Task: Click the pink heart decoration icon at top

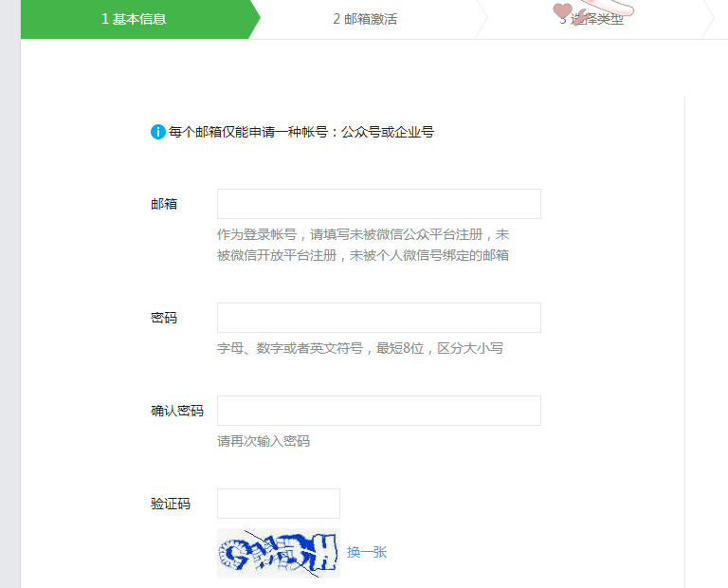Action: 563,10
